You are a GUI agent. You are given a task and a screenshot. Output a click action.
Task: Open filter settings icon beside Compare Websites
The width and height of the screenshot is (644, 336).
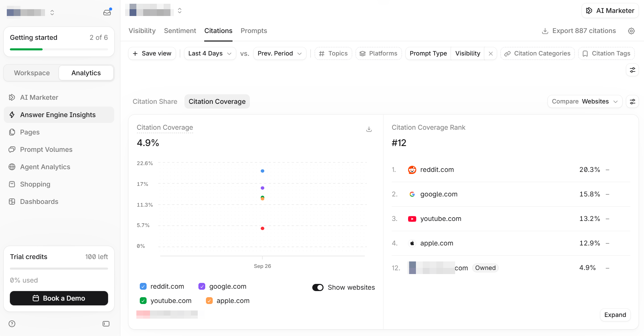(x=632, y=101)
